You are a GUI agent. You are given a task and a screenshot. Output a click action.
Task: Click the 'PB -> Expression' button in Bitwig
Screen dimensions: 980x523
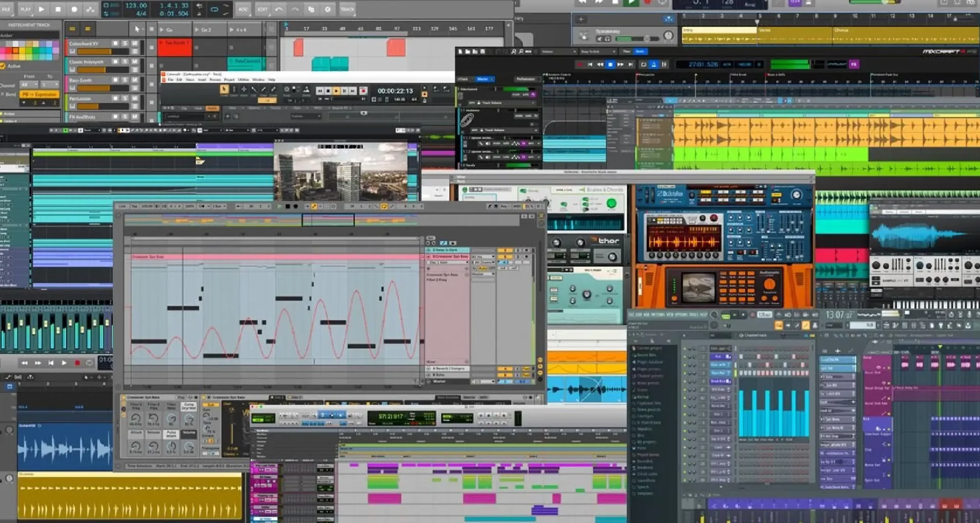pos(39,94)
